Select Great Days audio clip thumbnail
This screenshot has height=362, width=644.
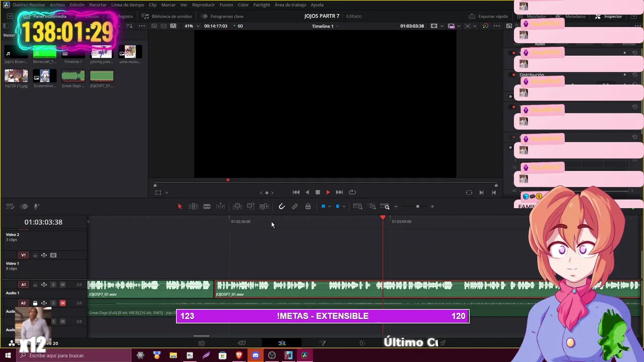(x=73, y=76)
